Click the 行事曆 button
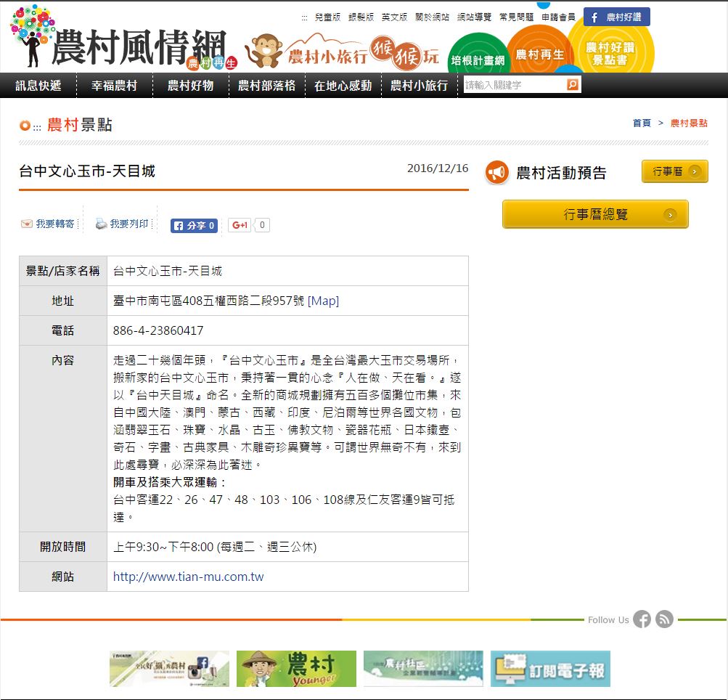This screenshot has height=700, width=728. tap(674, 172)
